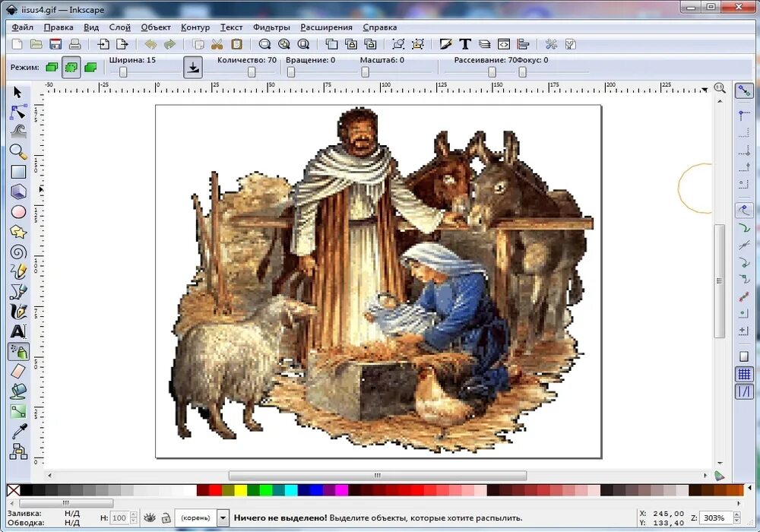Pick the red color swatch

pos(215,490)
